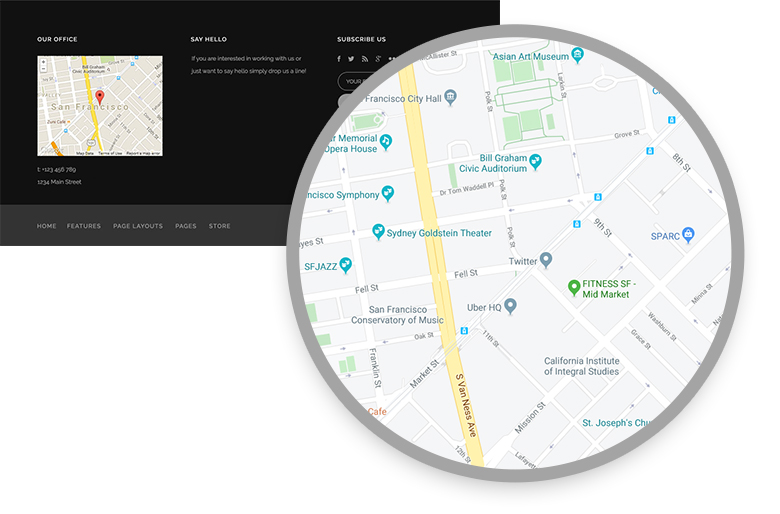Click the San Francisco office map thumbnail

click(x=100, y=105)
